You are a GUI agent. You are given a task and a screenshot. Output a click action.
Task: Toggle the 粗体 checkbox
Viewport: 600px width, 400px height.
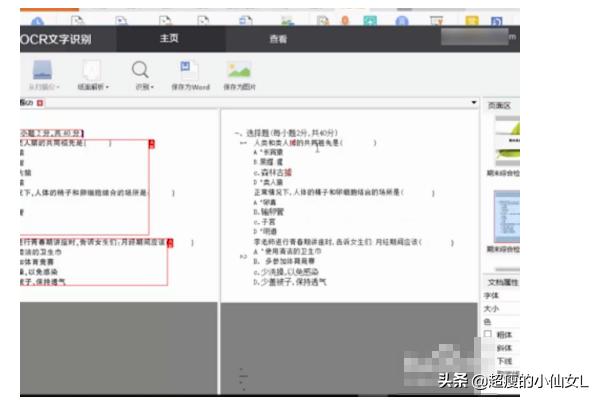tap(488, 334)
